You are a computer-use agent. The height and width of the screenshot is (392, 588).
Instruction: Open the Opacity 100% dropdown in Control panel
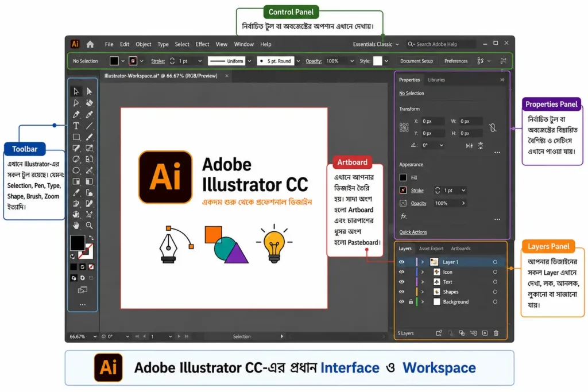[352, 61]
